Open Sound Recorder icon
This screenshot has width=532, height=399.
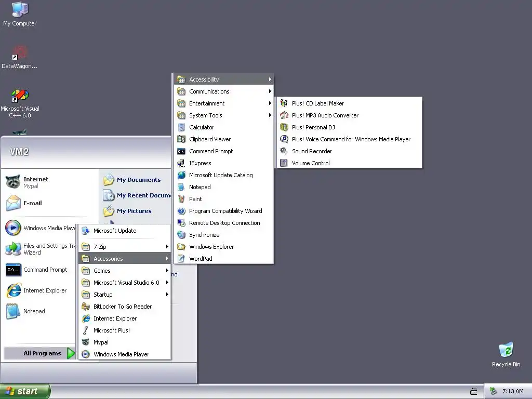[x=284, y=151]
